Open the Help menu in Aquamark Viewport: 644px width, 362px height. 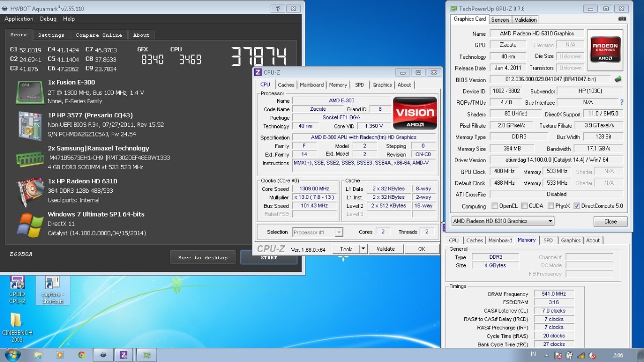click(69, 19)
